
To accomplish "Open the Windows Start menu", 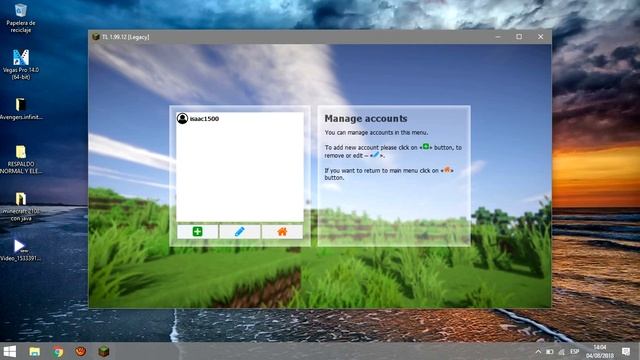I will coord(10,351).
